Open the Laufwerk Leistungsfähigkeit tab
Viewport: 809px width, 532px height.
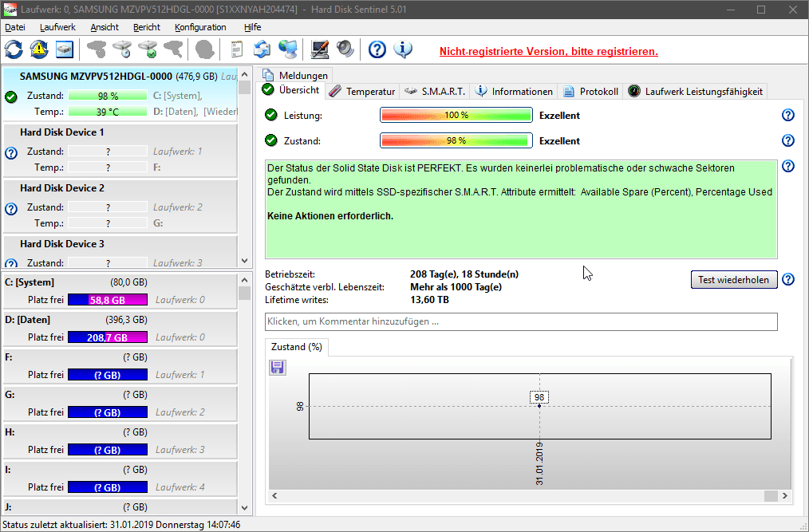[696, 92]
